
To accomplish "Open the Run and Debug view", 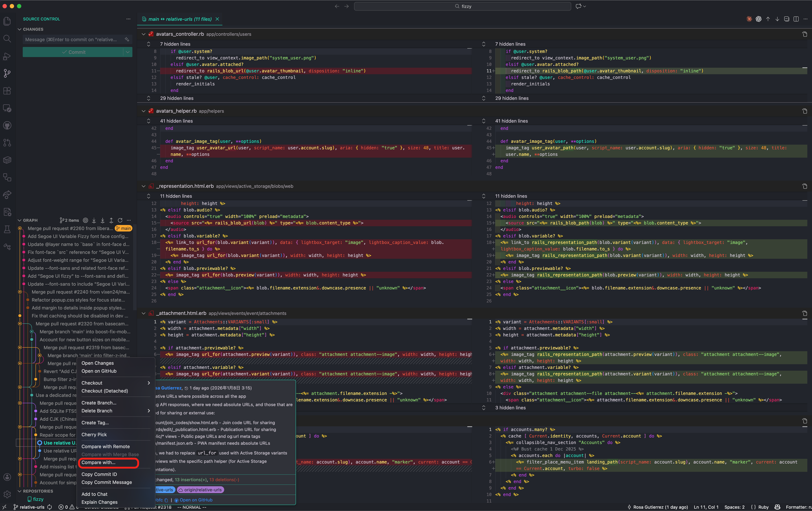I will [x=7, y=56].
